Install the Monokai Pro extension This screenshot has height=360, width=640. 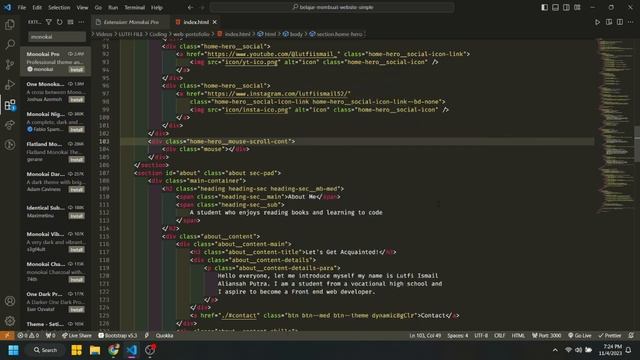click(x=76, y=70)
